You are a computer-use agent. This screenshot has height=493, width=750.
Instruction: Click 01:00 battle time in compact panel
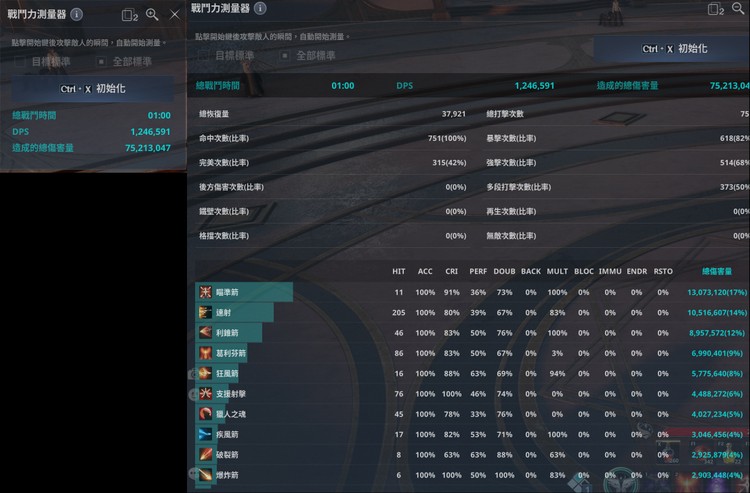[x=159, y=115]
